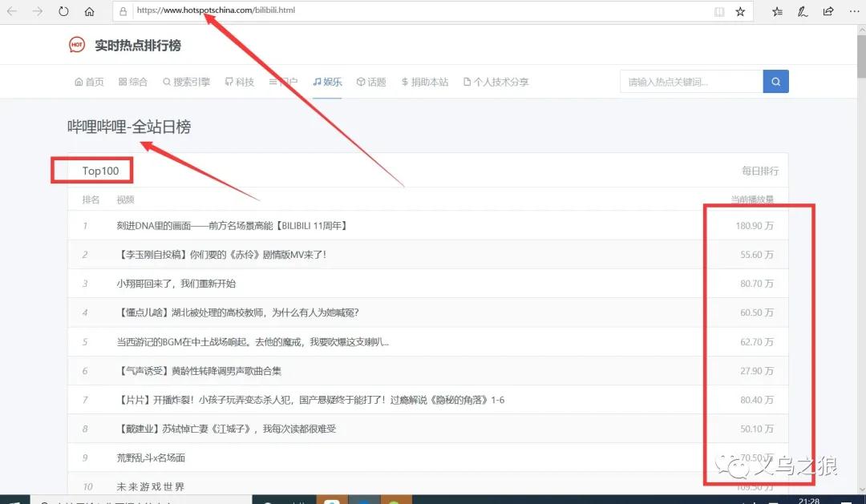Click the share page icon
The width and height of the screenshot is (866, 504).
tap(828, 12)
